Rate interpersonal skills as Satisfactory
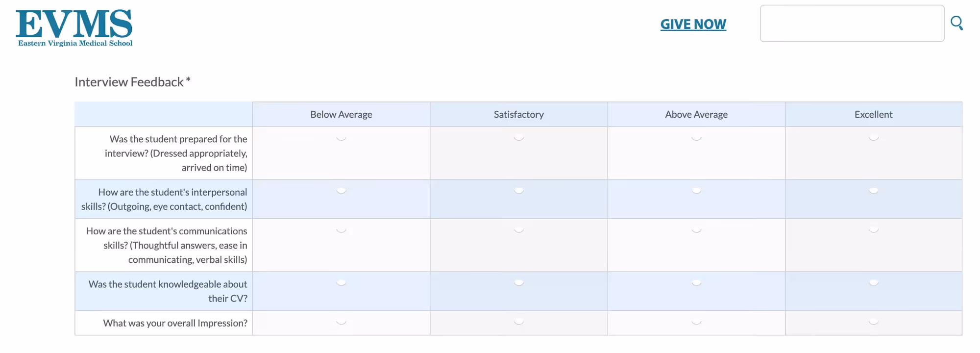The image size is (980, 353). click(x=518, y=191)
